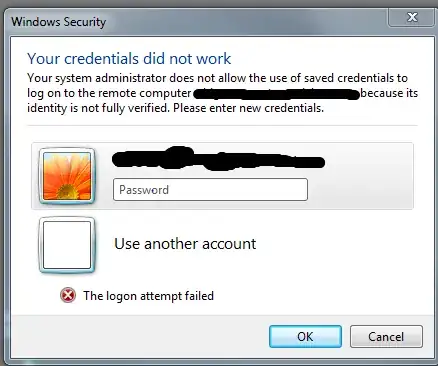Click the blacked-out remote computer name
Image resolution: width=438 pixels, height=366 pixels.
point(276,94)
